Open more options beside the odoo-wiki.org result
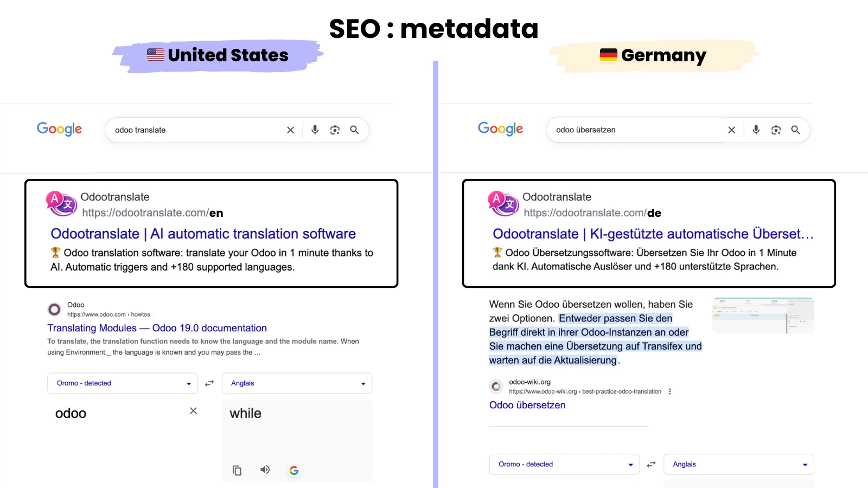868x488 pixels. (x=670, y=391)
